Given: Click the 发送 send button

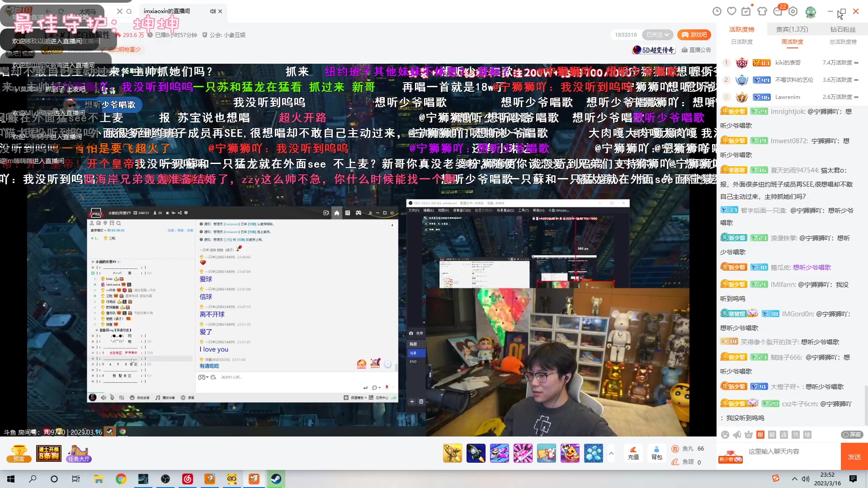Looking at the screenshot, I should 854,456.
